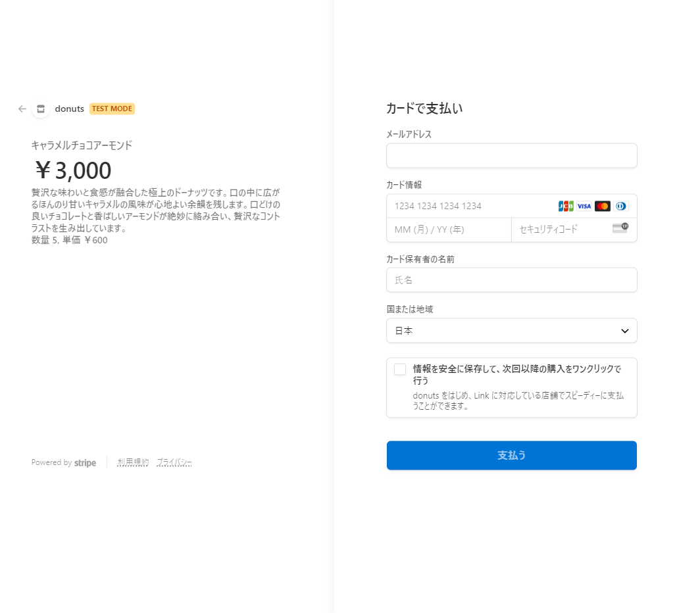Screen dimensions: 700x613
Task: Click the ￥3,000 total amount
Action: [x=73, y=170]
